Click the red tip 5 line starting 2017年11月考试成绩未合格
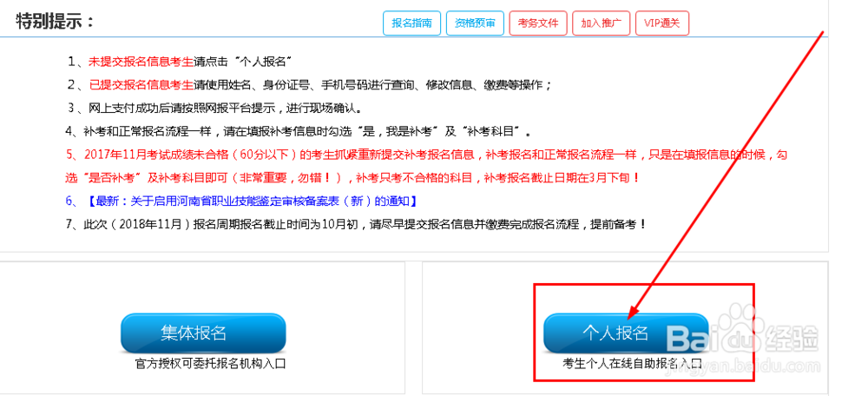Screen dimensions: 868x396 (426, 155)
